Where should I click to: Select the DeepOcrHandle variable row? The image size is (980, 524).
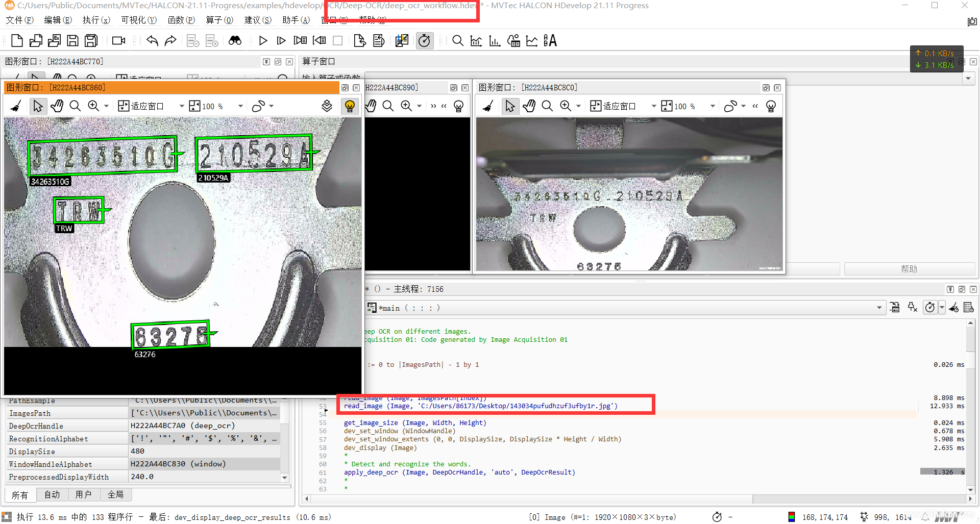tap(143, 426)
